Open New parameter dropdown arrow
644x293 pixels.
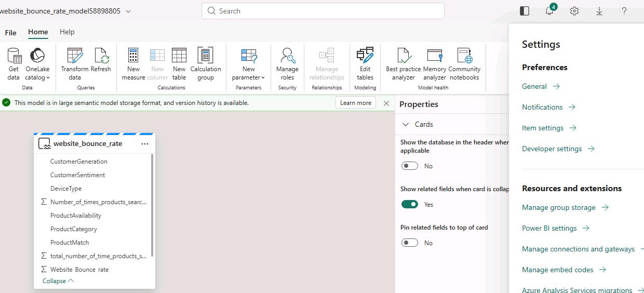pyautogui.click(x=263, y=78)
